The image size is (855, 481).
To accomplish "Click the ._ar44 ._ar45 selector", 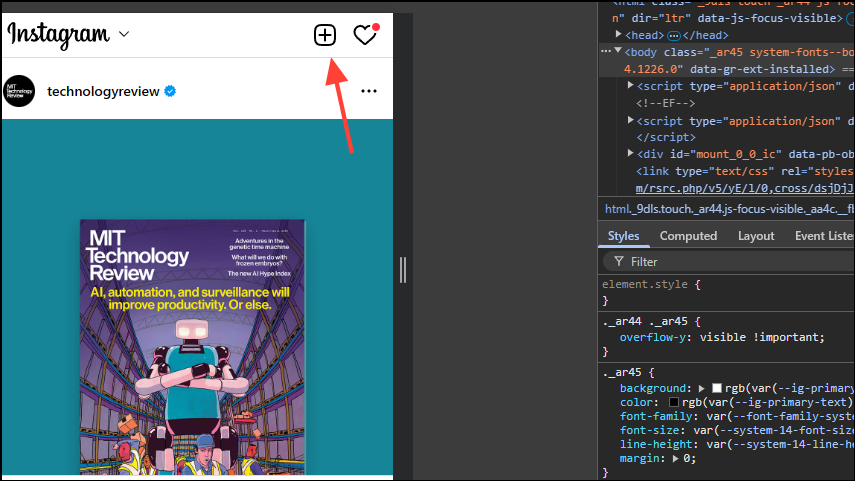I will [645, 321].
